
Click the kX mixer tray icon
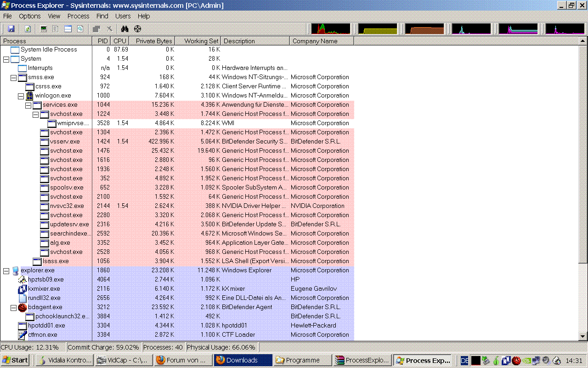506,360
